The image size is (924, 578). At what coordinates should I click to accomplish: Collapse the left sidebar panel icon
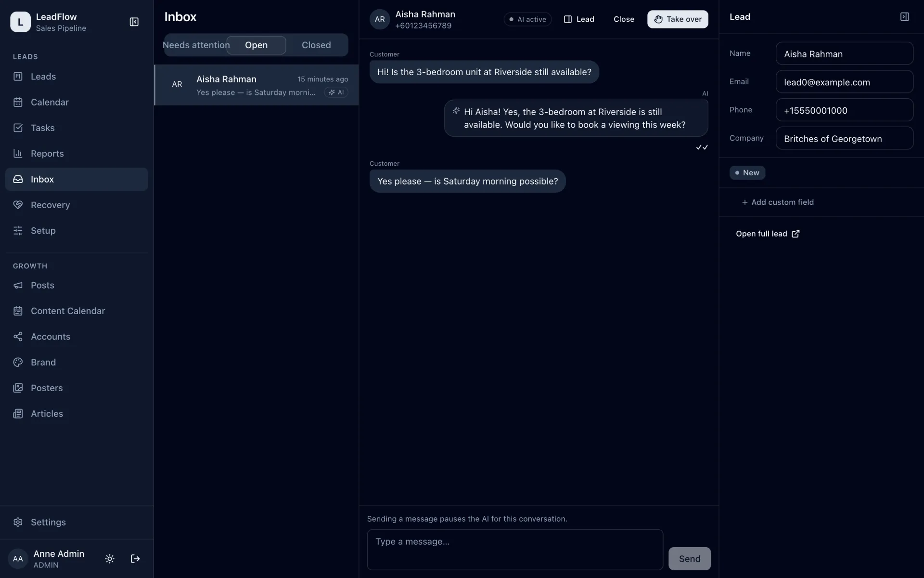point(134,22)
